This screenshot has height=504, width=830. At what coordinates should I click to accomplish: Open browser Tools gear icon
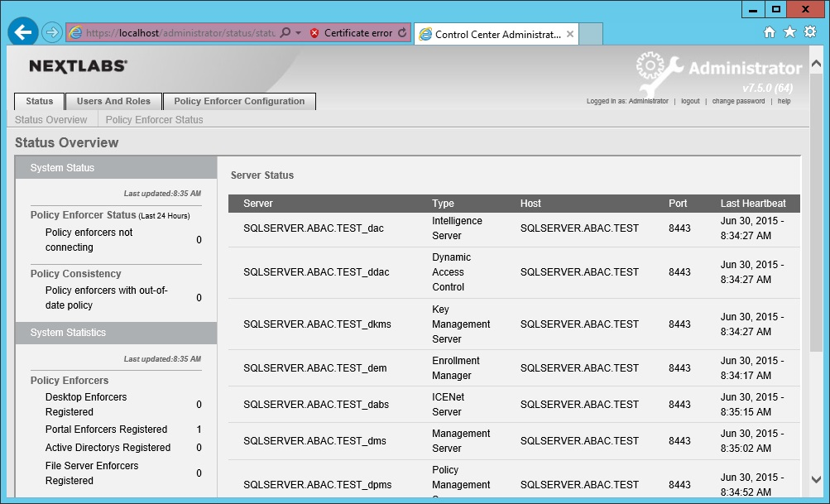(810, 31)
